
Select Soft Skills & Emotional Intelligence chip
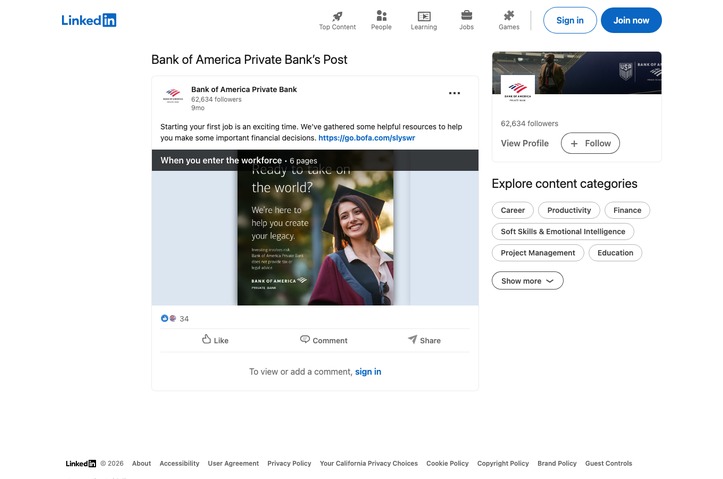pyautogui.click(x=563, y=231)
